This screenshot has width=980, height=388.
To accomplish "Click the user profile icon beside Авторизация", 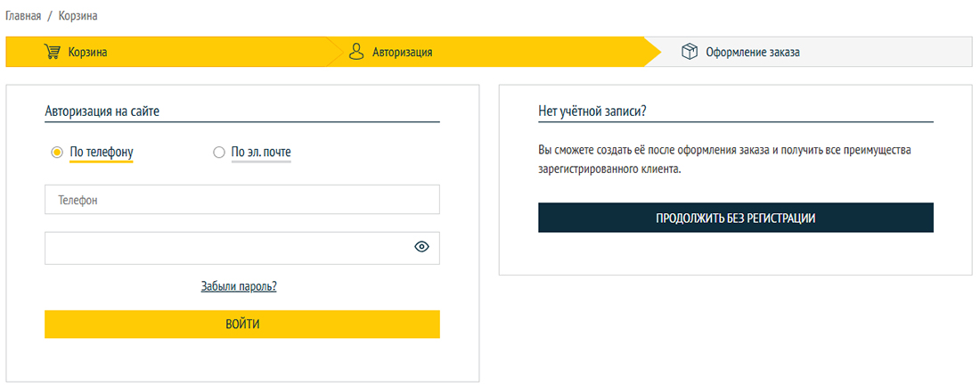I will tap(356, 52).
